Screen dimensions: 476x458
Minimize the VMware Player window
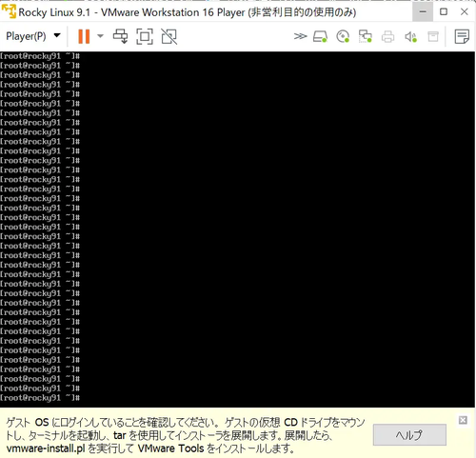coord(423,12)
